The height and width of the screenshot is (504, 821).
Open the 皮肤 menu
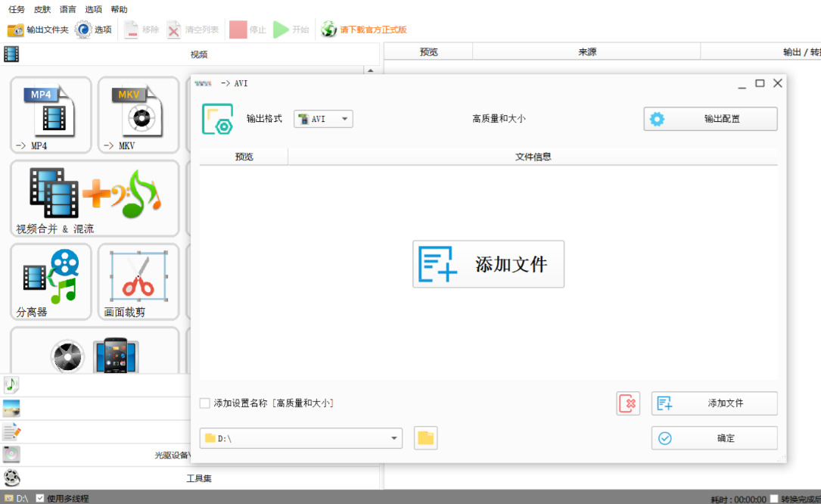click(x=42, y=9)
